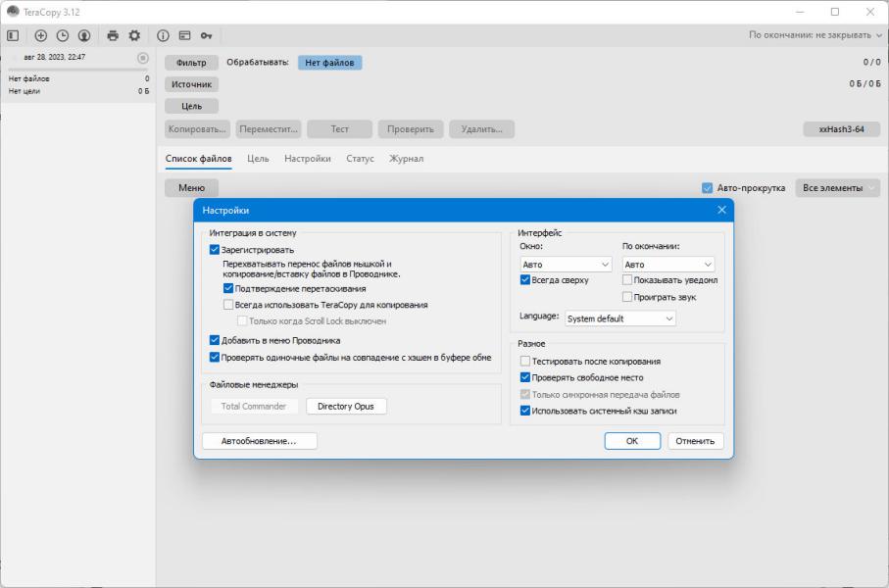This screenshot has width=889, height=588.
Task: Open the По окончании: не закрывать dropdown
Action: click(815, 35)
